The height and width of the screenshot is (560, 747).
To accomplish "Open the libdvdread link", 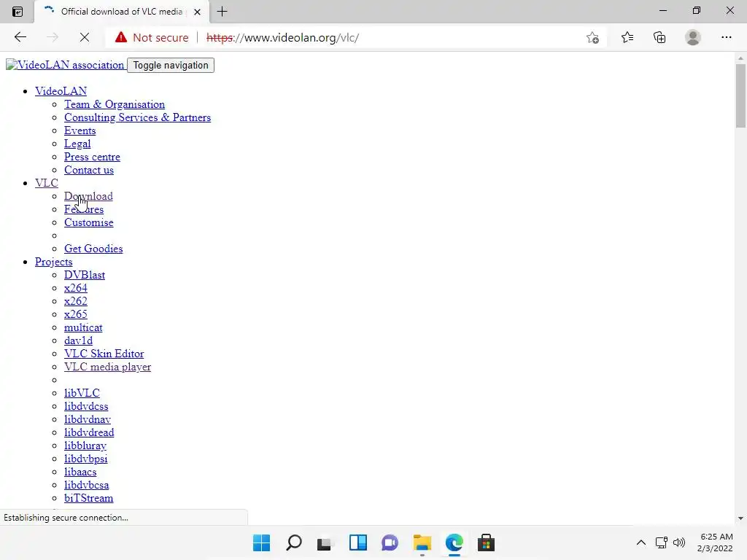I will pyautogui.click(x=89, y=432).
